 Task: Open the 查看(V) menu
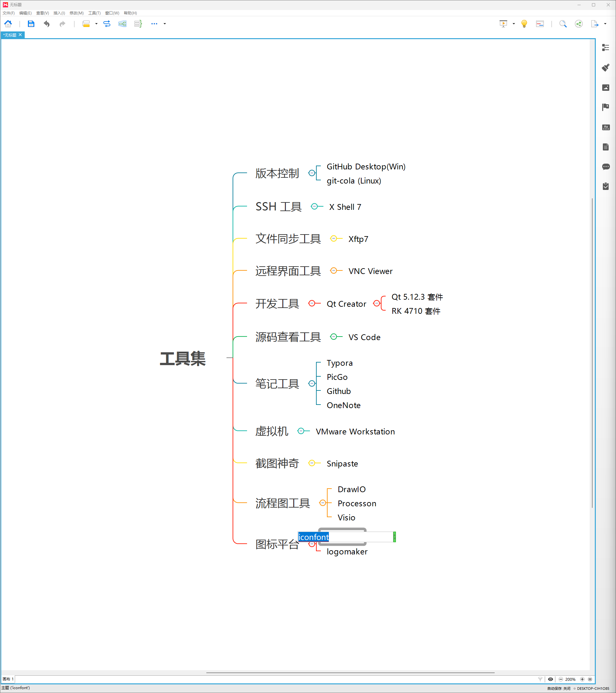pos(42,13)
